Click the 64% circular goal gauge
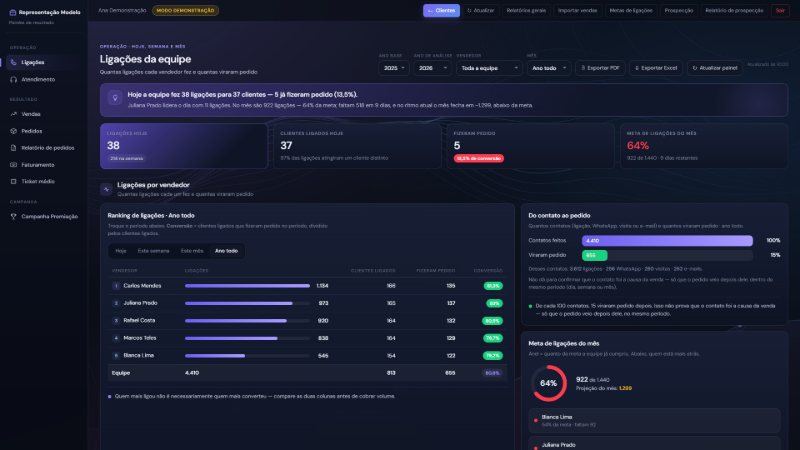 tap(548, 384)
